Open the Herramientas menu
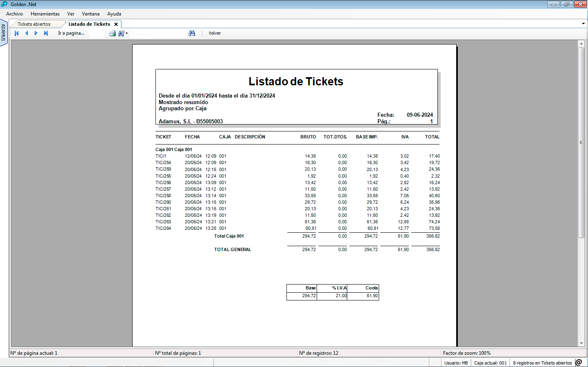 [x=45, y=14]
